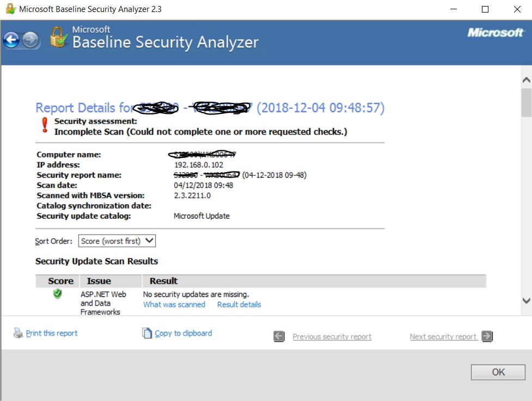Click the green check shield score icon
Viewport: 532px width, 401px height.
point(58,294)
